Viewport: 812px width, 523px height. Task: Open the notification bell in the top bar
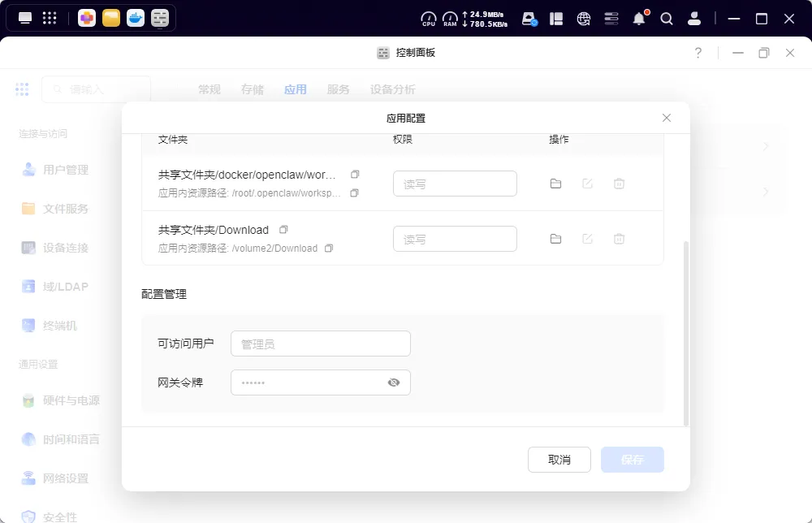[x=639, y=19]
